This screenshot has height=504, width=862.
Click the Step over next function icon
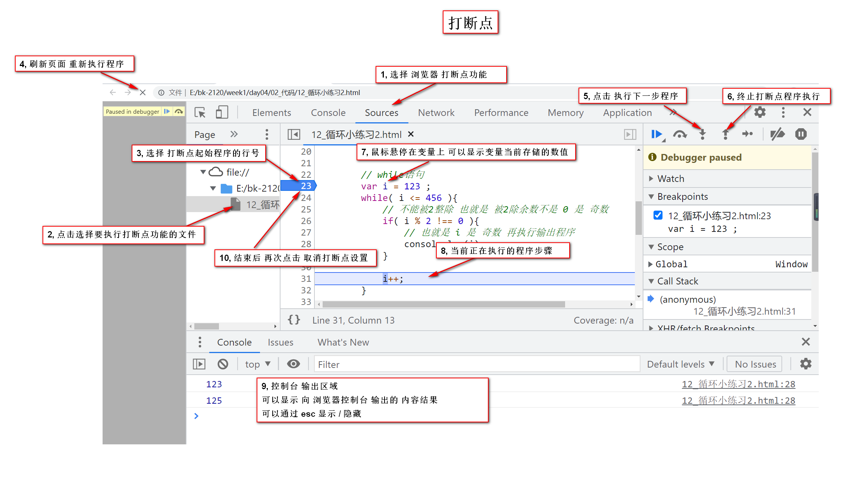(680, 134)
